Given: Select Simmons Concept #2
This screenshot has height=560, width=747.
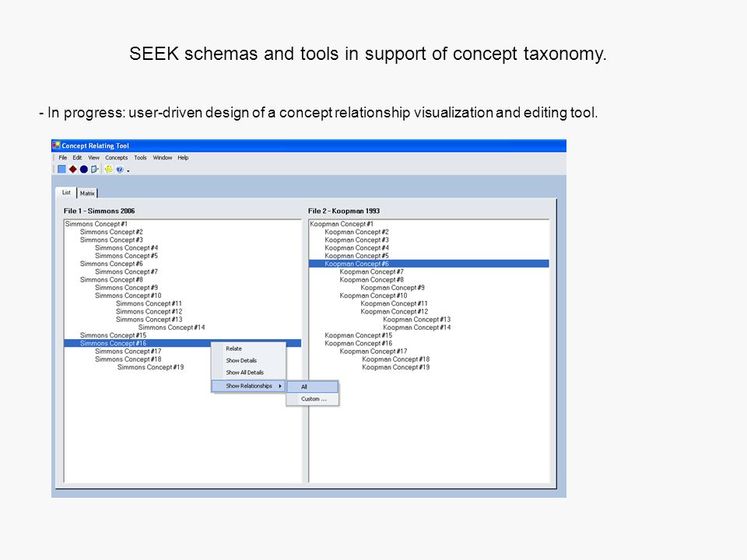Looking at the screenshot, I should point(111,232).
